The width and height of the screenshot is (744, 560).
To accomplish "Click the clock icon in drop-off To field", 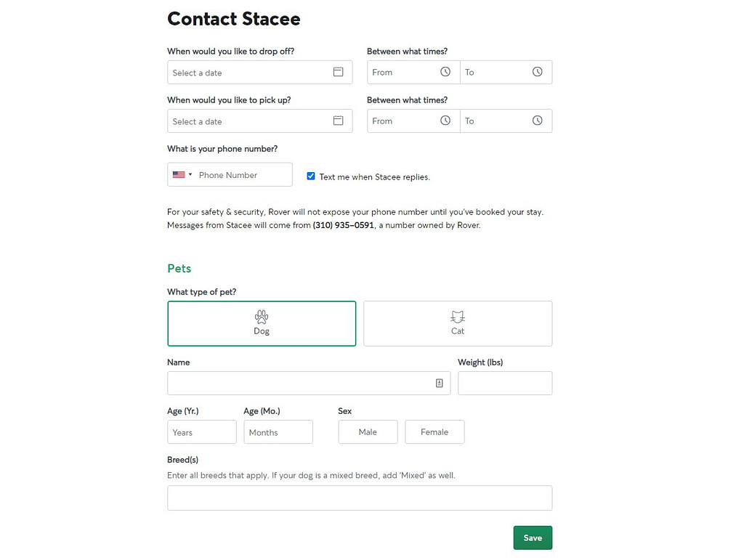I will tap(537, 72).
